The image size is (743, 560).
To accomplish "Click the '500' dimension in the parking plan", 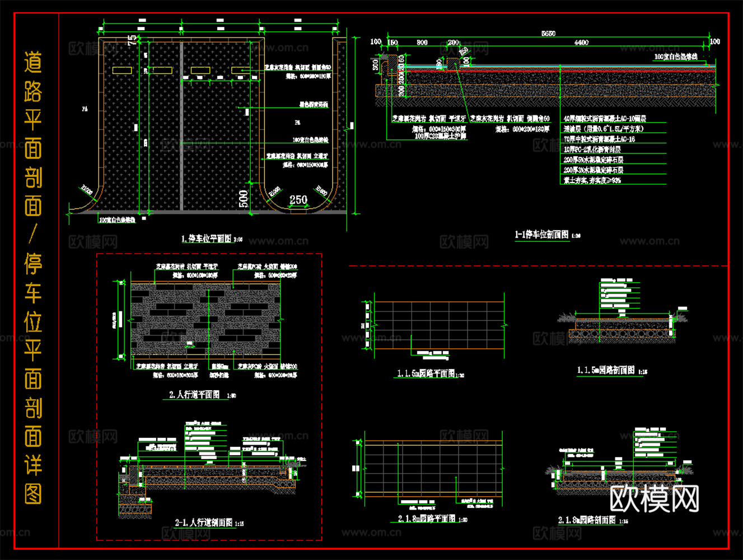I will [244, 199].
